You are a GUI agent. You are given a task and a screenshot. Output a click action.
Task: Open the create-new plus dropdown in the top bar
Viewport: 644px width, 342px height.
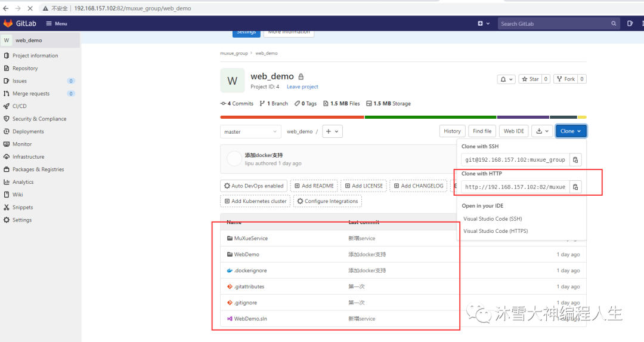coord(484,23)
